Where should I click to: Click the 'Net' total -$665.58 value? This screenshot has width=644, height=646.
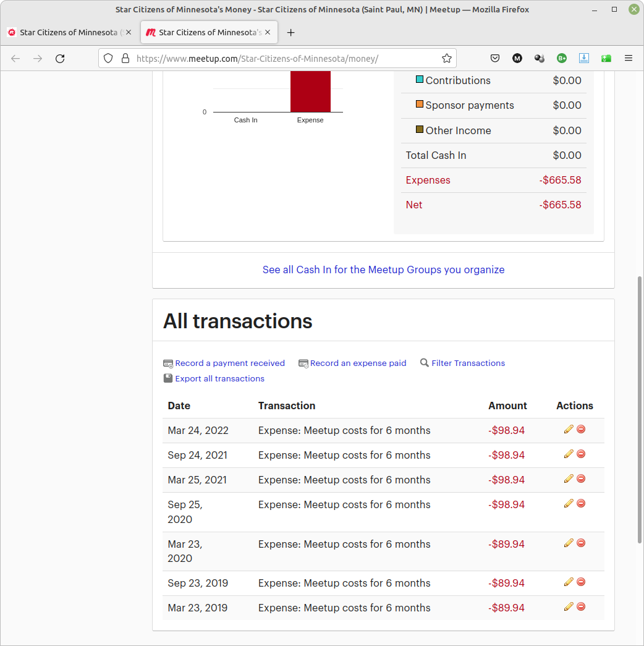pyautogui.click(x=560, y=205)
